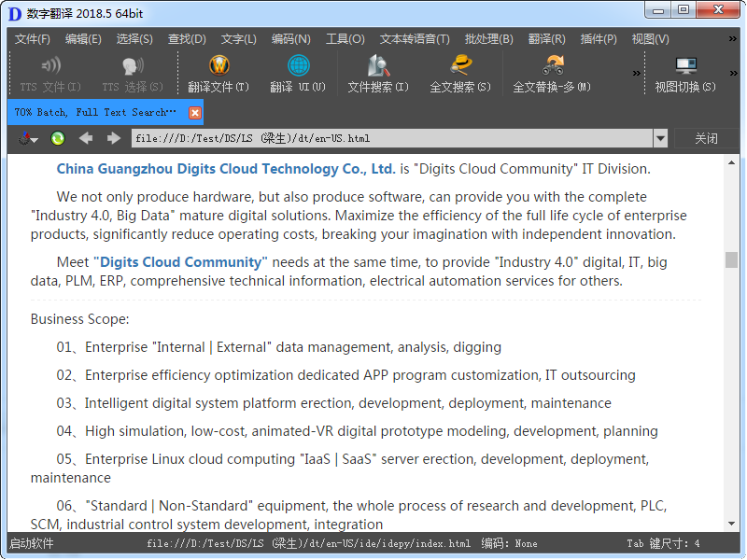Click the 翻译文件 (Translate File) toolbar icon
747x560 pixels.
218,66
